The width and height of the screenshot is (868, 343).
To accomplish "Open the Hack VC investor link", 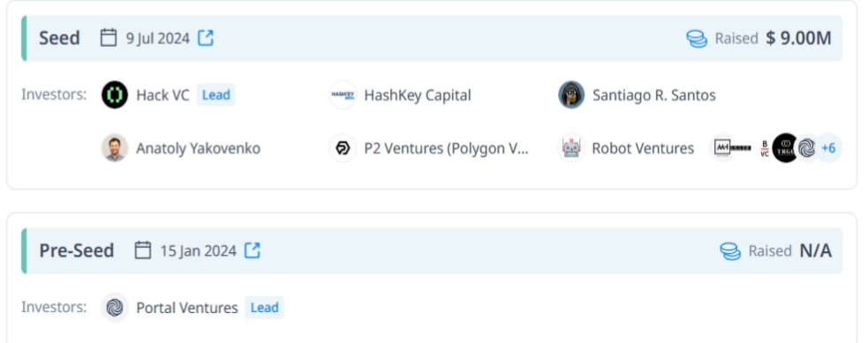I will 162,95.
